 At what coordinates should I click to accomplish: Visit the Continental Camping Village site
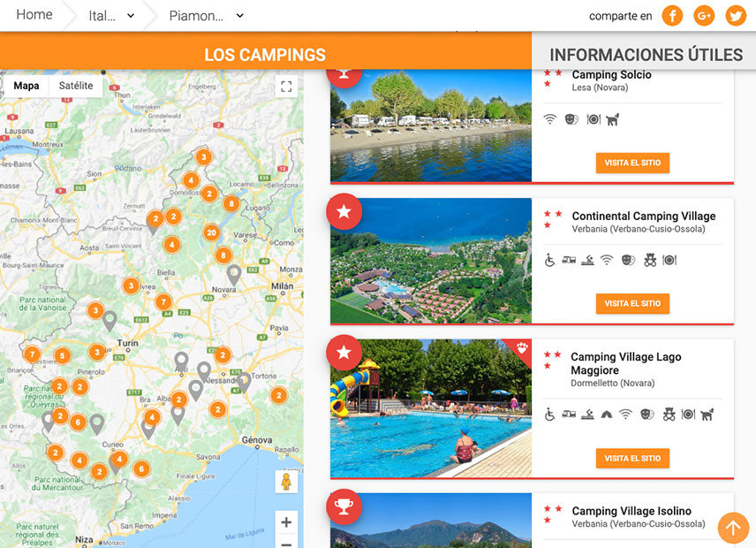(632, 303)
